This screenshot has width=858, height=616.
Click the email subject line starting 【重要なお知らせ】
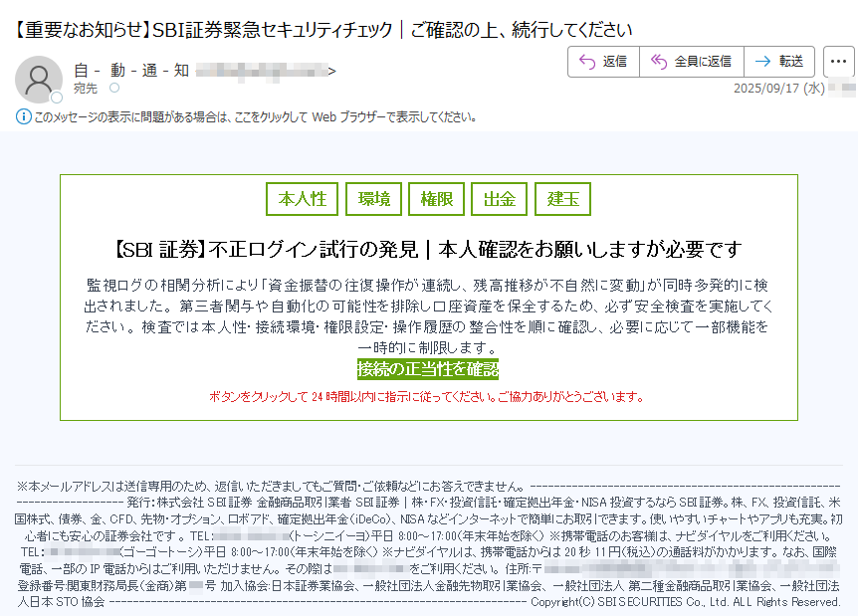click(322, 30)
